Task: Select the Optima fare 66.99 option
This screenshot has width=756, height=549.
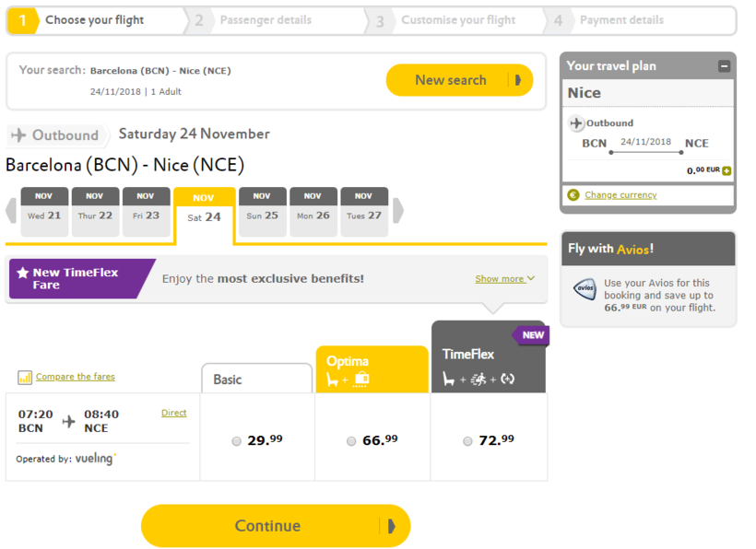Action: [351, 441]
